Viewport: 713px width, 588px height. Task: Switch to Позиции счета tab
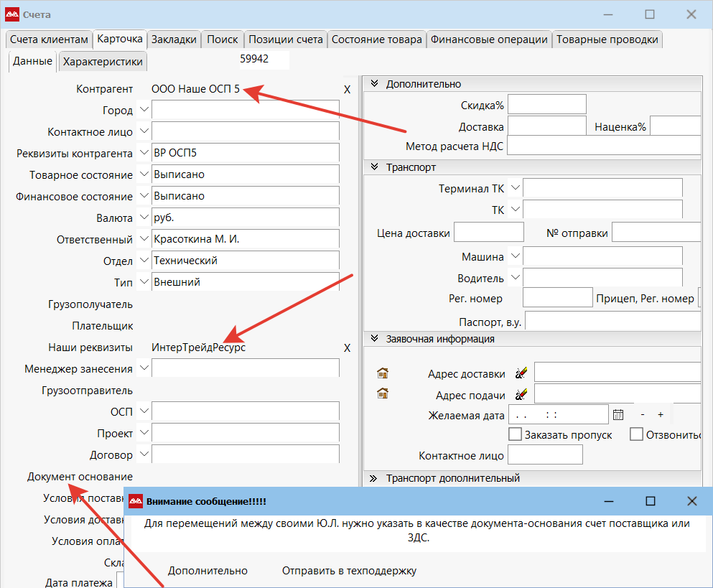pos(286,39)
